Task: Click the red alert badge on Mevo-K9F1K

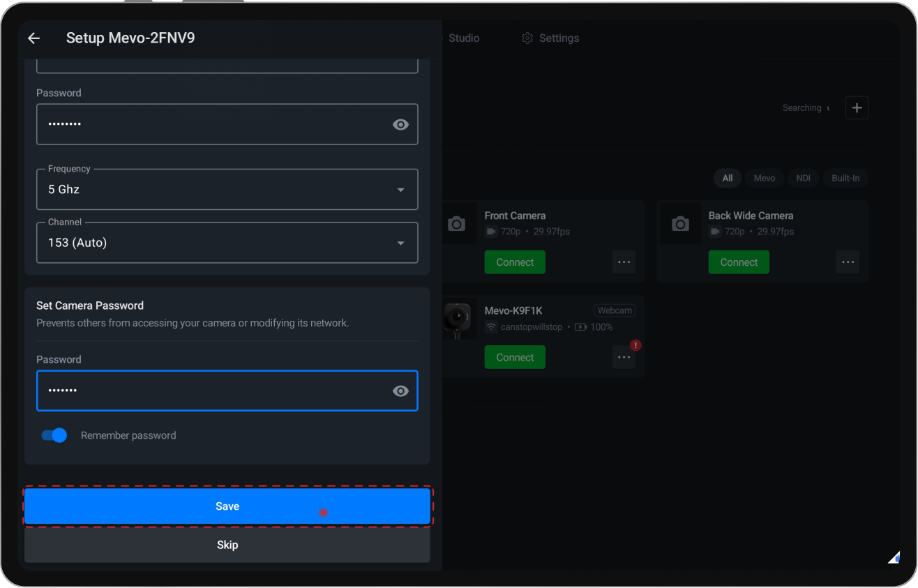Action: [635, 345]
